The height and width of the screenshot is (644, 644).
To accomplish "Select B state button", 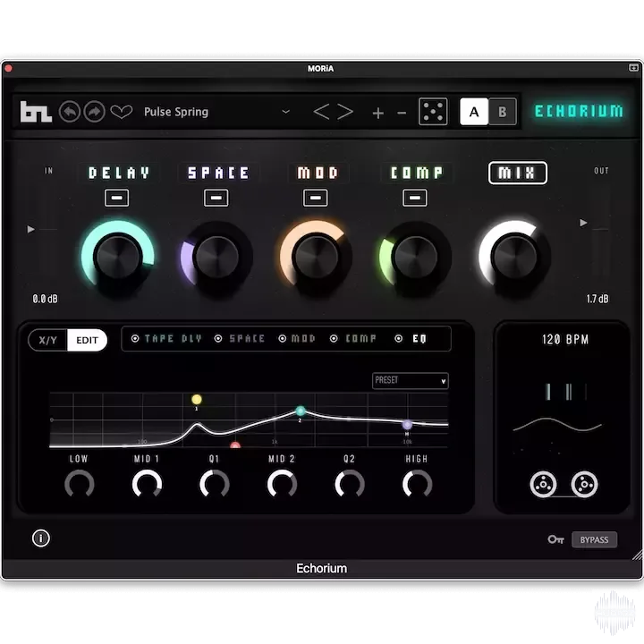I will 502,112.
